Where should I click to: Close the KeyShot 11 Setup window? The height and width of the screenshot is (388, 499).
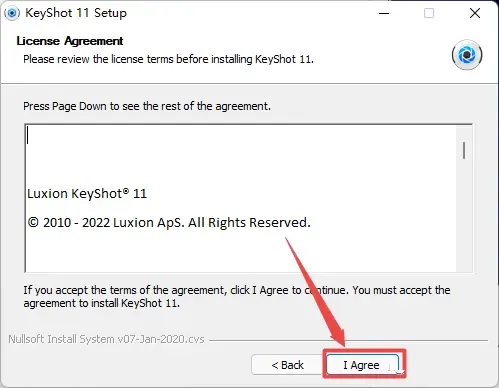[475, 13]
